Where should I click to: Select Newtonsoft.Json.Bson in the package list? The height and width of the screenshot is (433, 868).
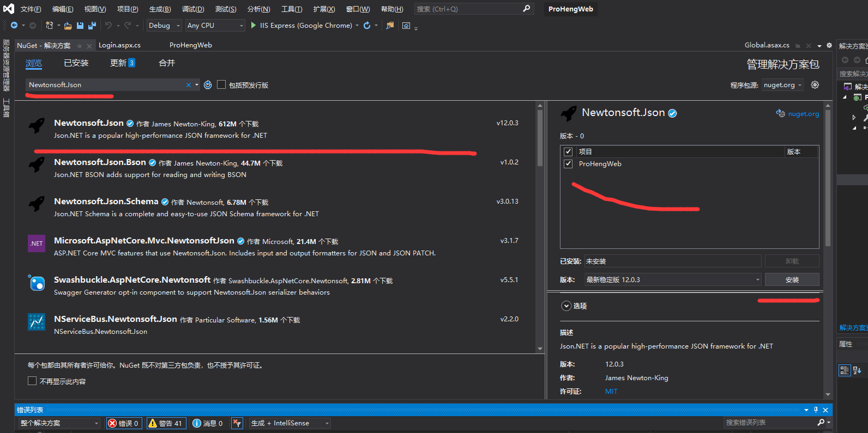(100, 162)
